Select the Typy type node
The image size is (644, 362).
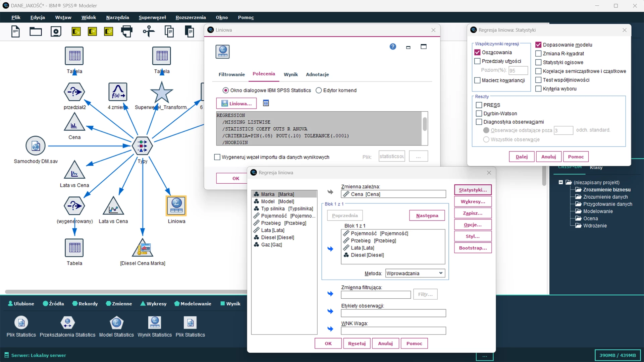click(x=142, y=146)
